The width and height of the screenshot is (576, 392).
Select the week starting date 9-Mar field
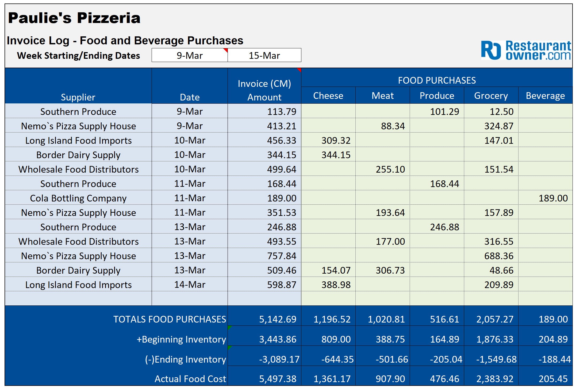tap(190, 55)
